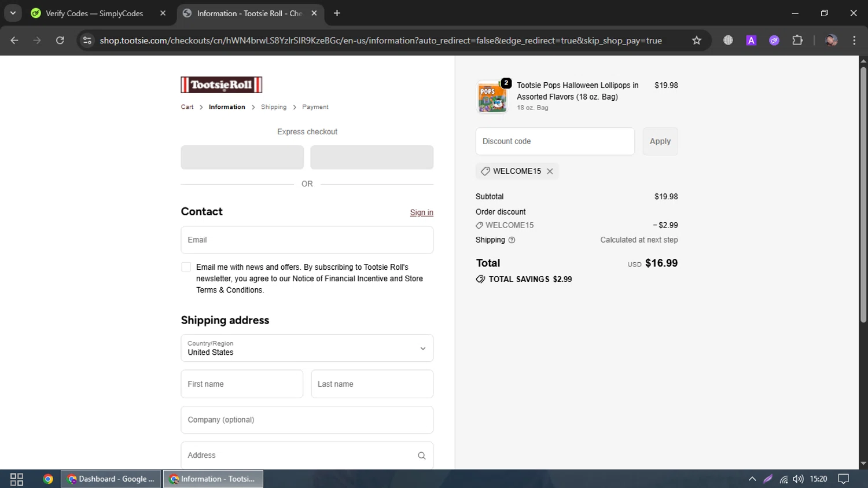Click the page vertical scrollbar
Image resolution: width=868 pixels, height=488 pixels.
pos(863,195)
